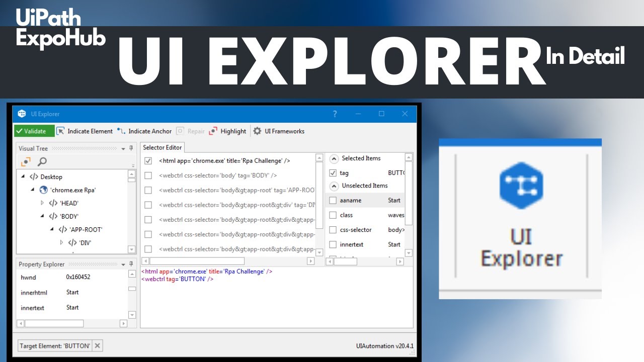644x362 pixels.
Task: Click the horizontal scrollbar under selector list
Action: [x=229, y=261]
